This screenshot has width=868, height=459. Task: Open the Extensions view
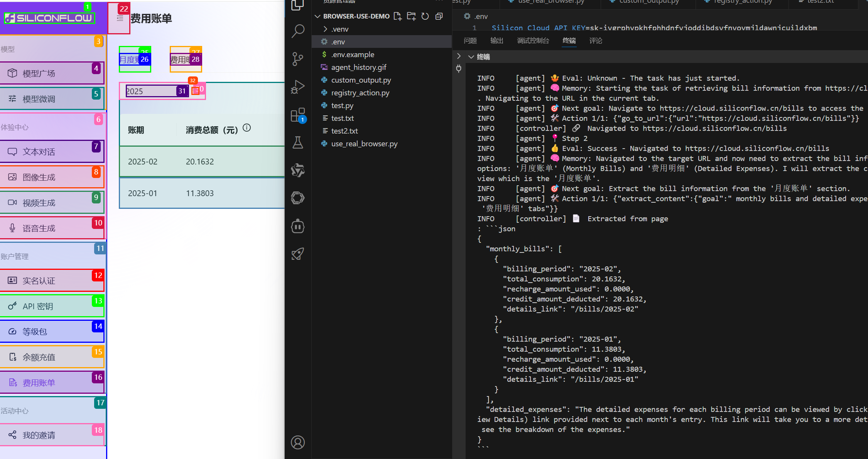tap(298, 115)
